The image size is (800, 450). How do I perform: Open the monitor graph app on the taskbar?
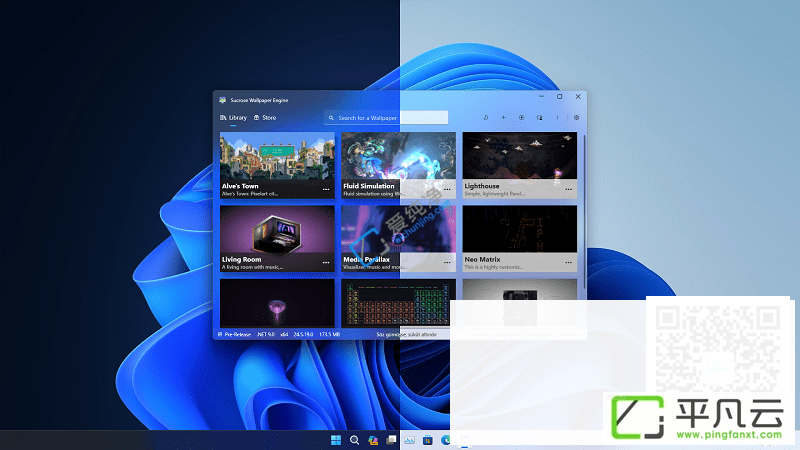tap(410, 440)
